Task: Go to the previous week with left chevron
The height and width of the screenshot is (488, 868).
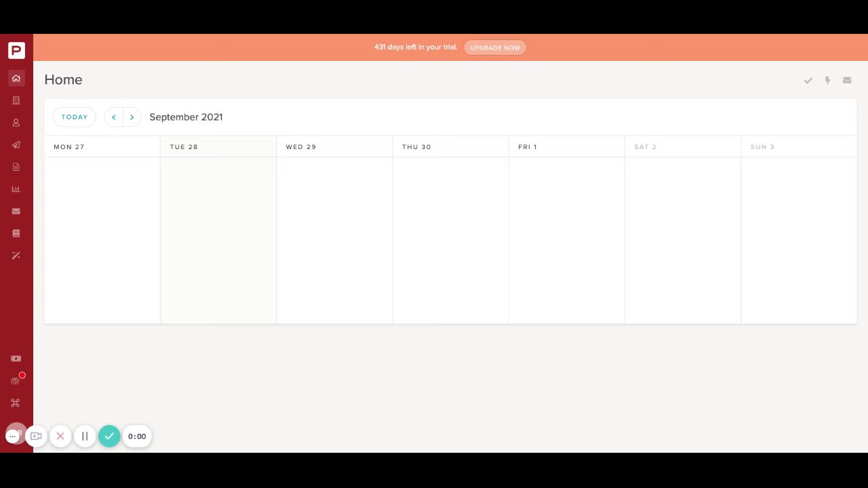Action: coord(114,117)
